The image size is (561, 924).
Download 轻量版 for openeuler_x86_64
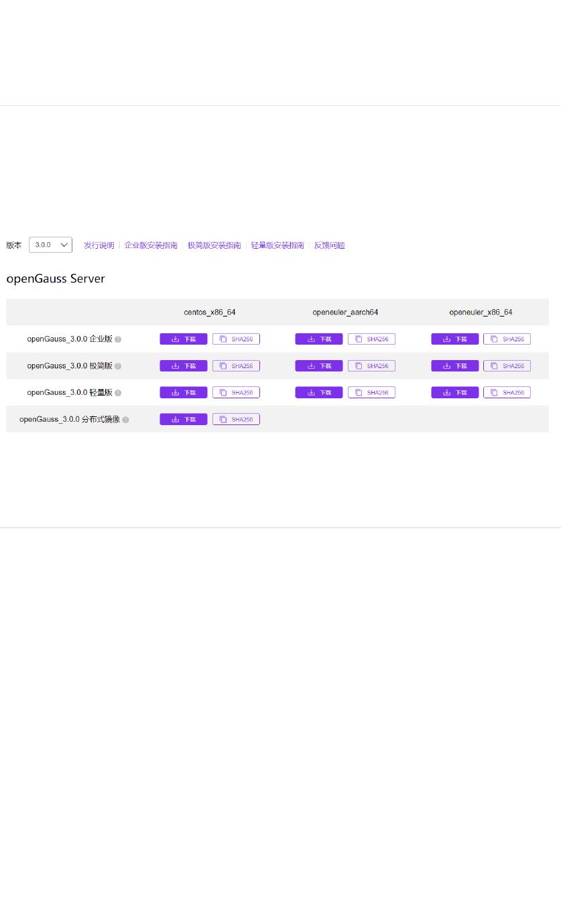coord(455,392)
